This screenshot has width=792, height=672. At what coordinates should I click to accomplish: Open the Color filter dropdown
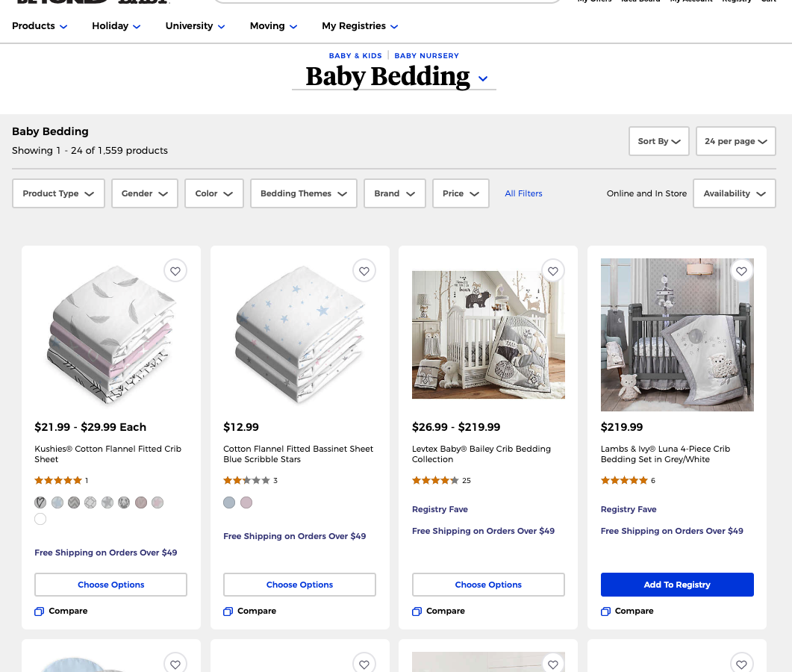point(214,193)
